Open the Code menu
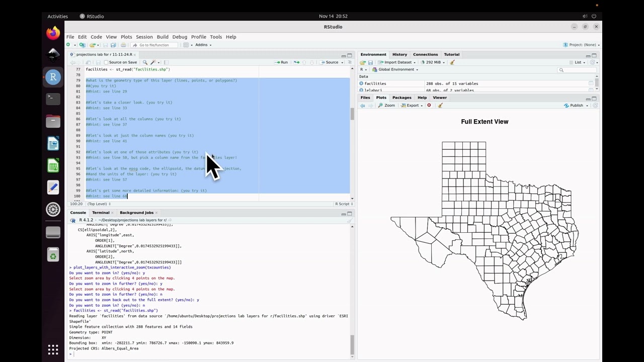 click(x=96, y=37)
